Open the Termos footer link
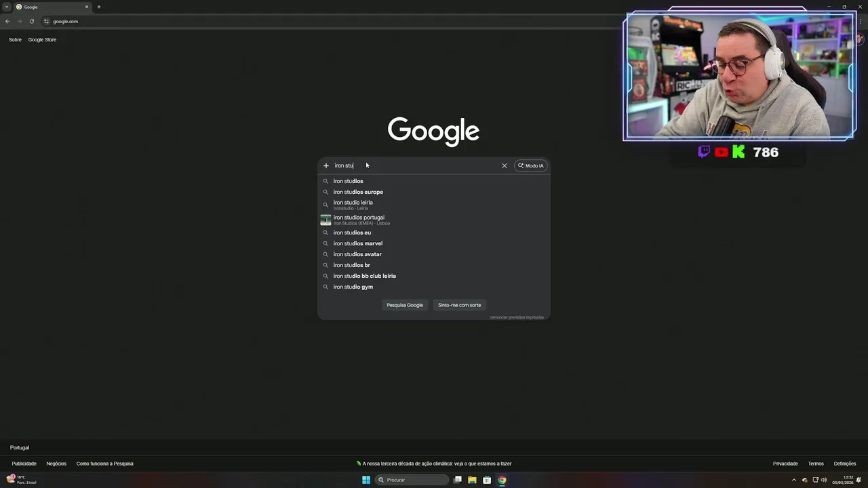The height and width of the screenshot is (488, 868). tap(816, 464)
